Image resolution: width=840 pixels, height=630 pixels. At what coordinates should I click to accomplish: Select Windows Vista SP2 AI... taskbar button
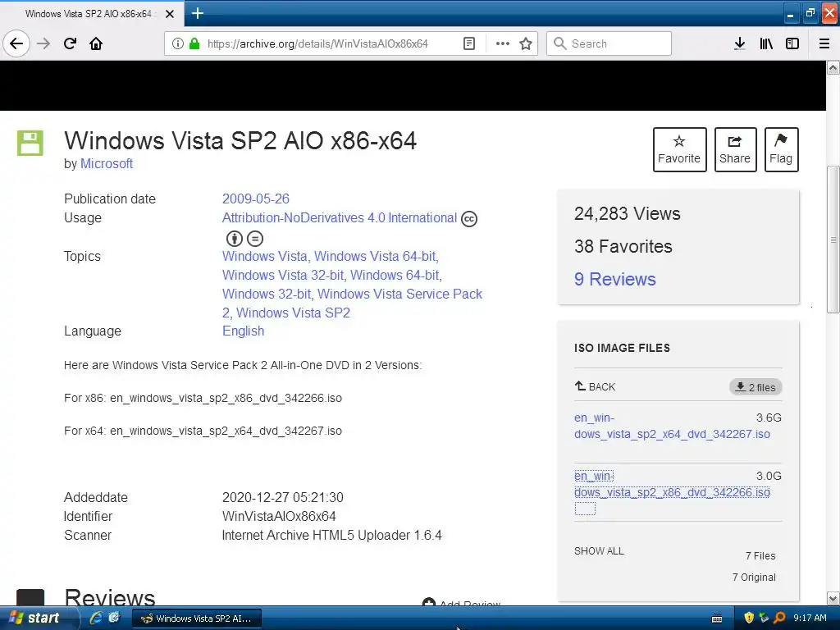point(197,619)
